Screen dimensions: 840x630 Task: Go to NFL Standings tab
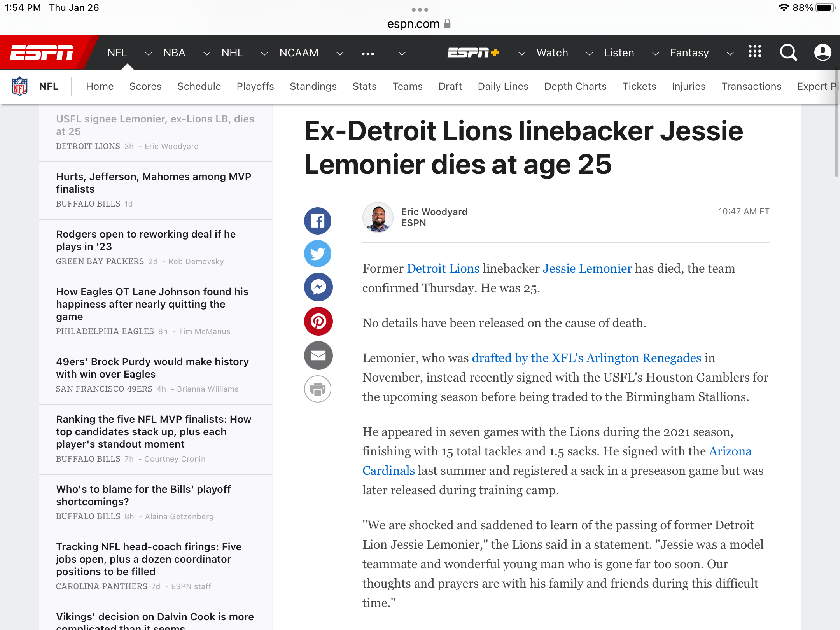(x=313, y=86)
